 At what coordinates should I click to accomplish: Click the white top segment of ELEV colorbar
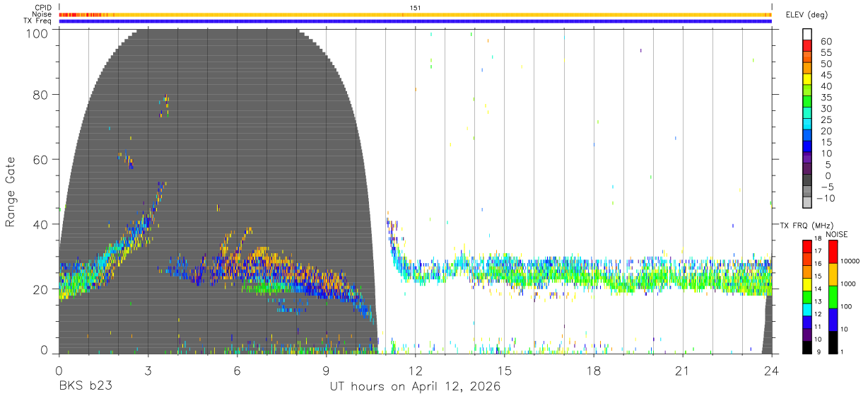tap(807, 34)
